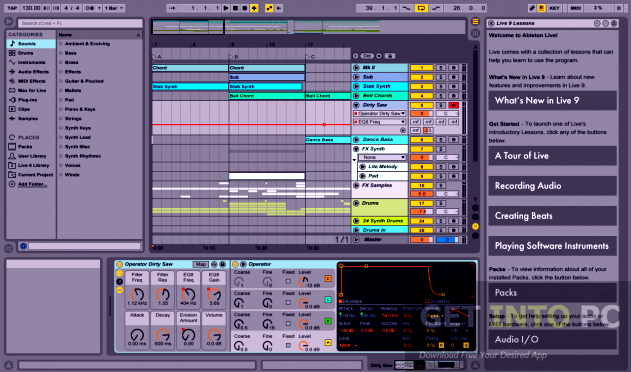Screen dimensions: 631x372
Task: Open the Operator Dirty Saw device chooser
Action: 379,114
